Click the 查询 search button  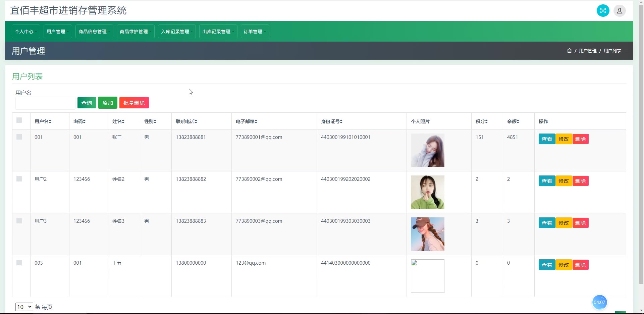point(87,103)
